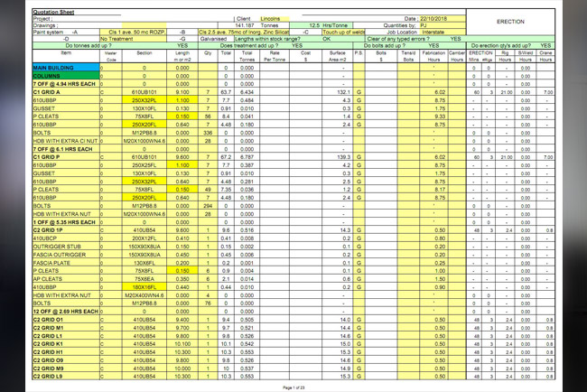Click the section cell 'M20X400WN4.6'
The image size is (587, 392).
pyautogui.click(x=144, y=295)
